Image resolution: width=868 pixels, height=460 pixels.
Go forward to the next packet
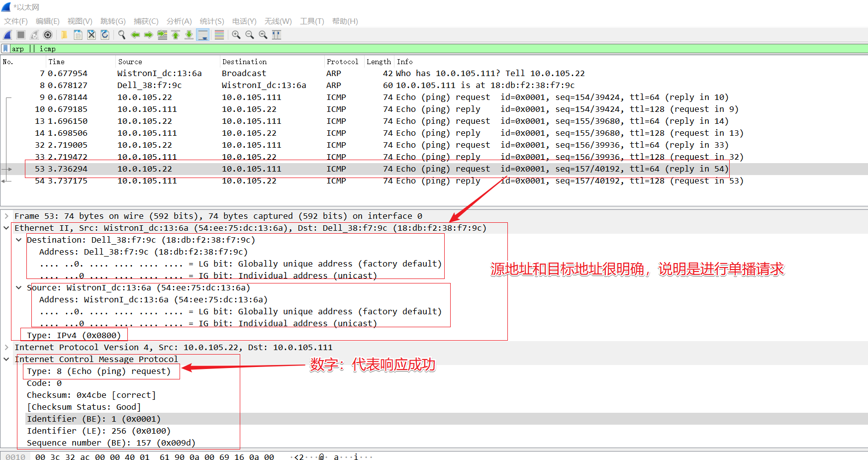click(149, 35)
